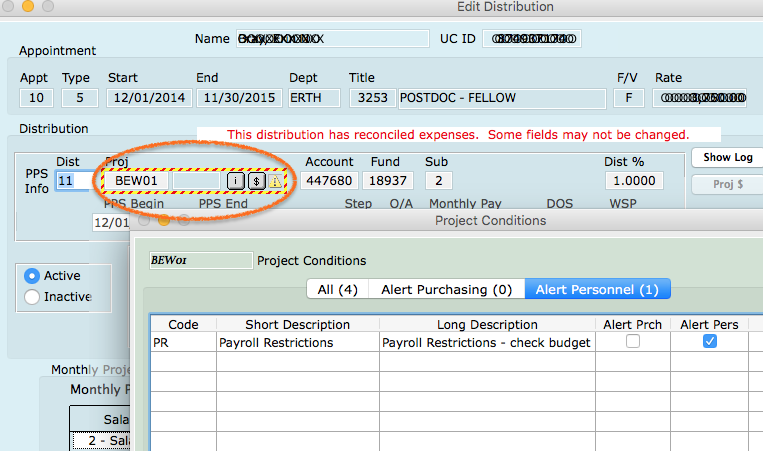
Task: Open the Alert Purchasing (0) tab
Action: pos(446,289)
